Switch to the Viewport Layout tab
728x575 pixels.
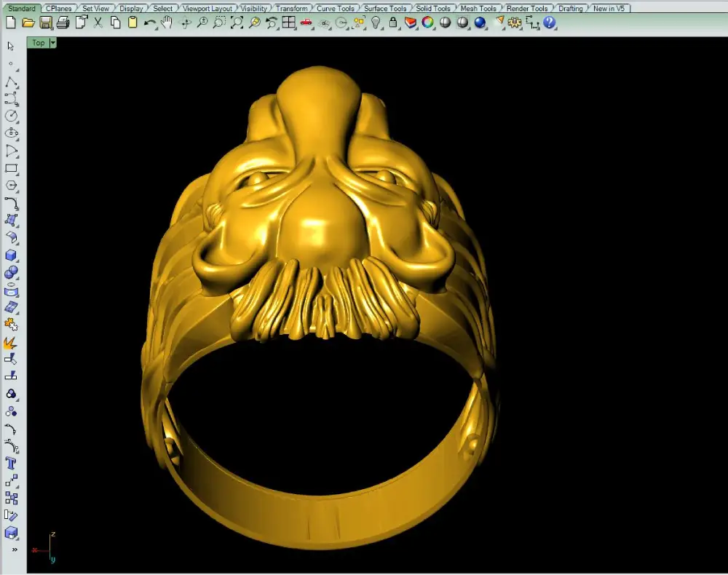207,8
